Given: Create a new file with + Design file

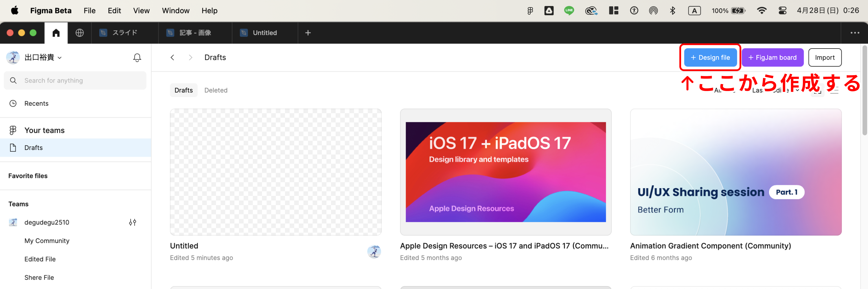Looking at the screenshot, I should click(710, 57).
